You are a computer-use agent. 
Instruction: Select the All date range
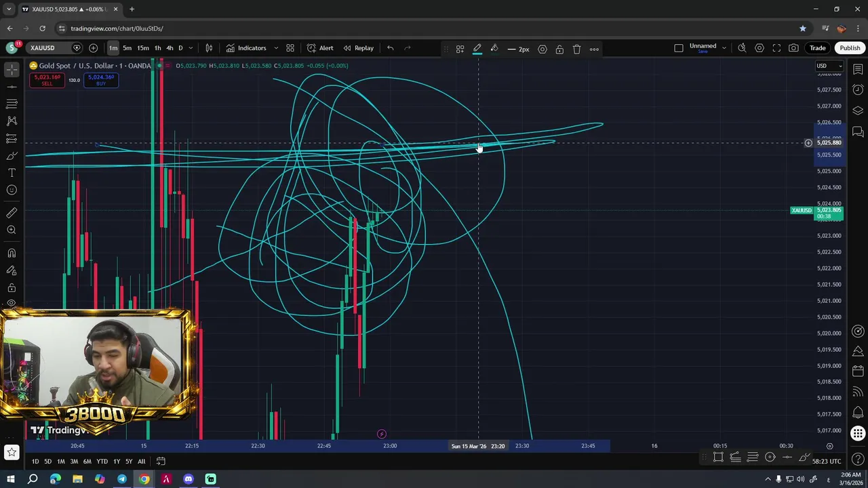141,462
